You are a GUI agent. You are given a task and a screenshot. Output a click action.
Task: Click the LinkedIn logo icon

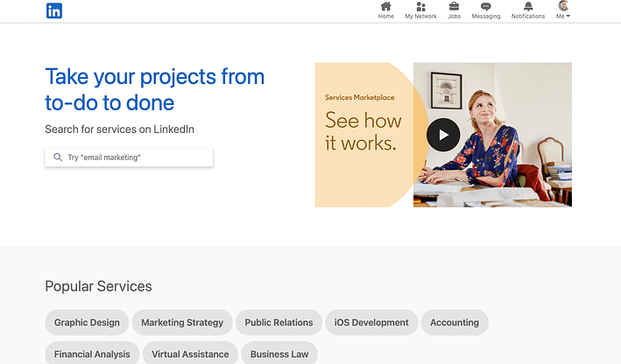54,11
